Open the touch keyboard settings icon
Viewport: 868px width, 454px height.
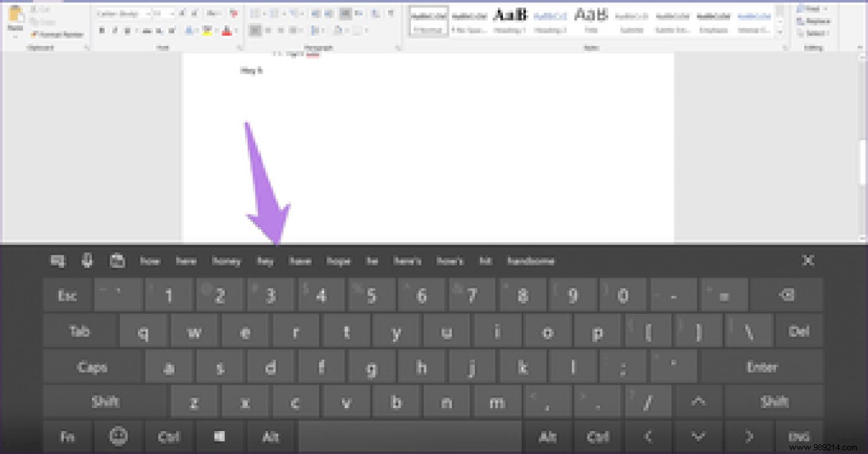click(x=56, y=260)
